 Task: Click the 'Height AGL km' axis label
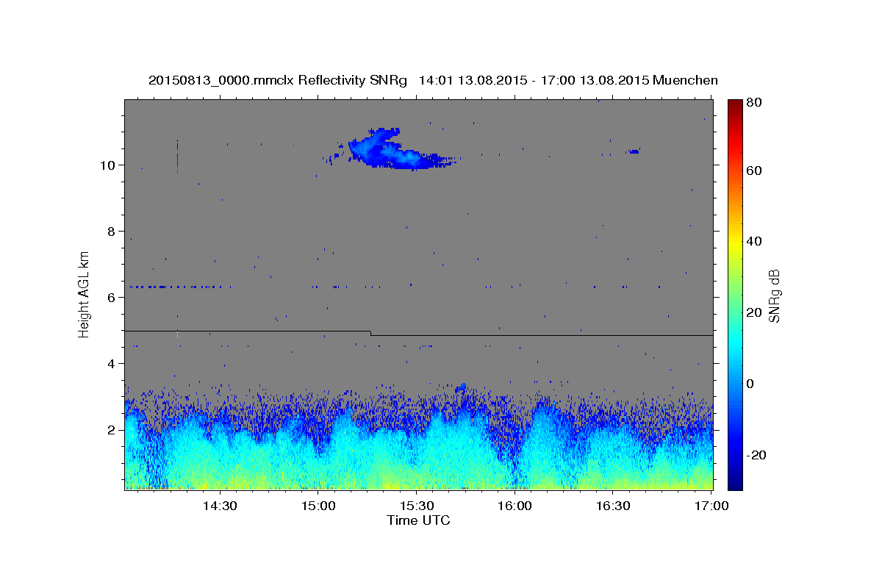(x=85, y=295)
